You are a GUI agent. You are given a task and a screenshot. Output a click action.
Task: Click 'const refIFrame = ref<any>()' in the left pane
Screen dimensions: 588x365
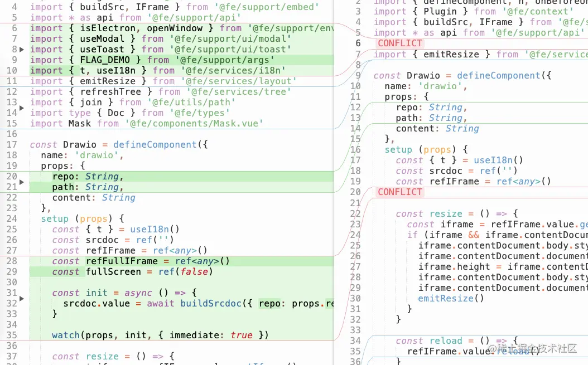129,251
